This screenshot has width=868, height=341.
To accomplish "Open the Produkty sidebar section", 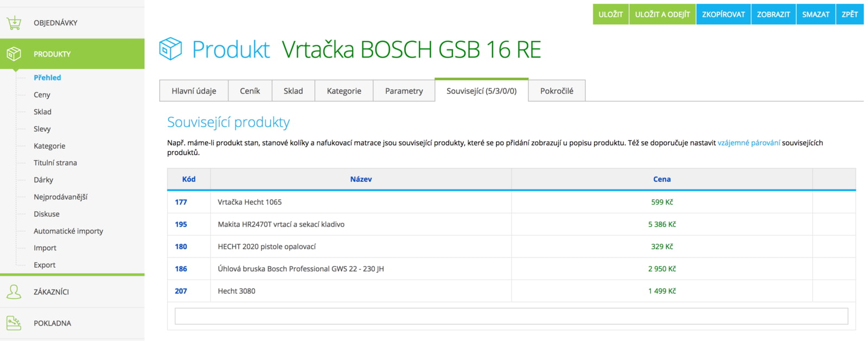I will coord(72,54).
